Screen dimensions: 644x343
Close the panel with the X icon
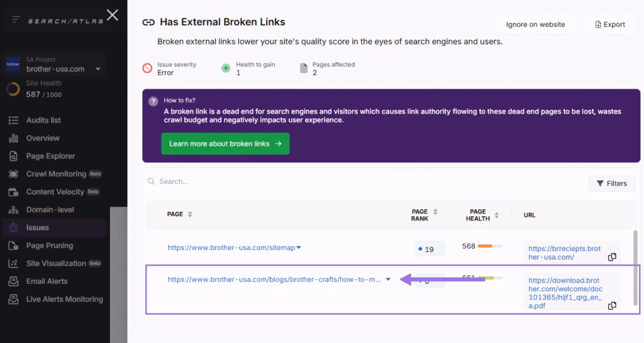(113, 15)
